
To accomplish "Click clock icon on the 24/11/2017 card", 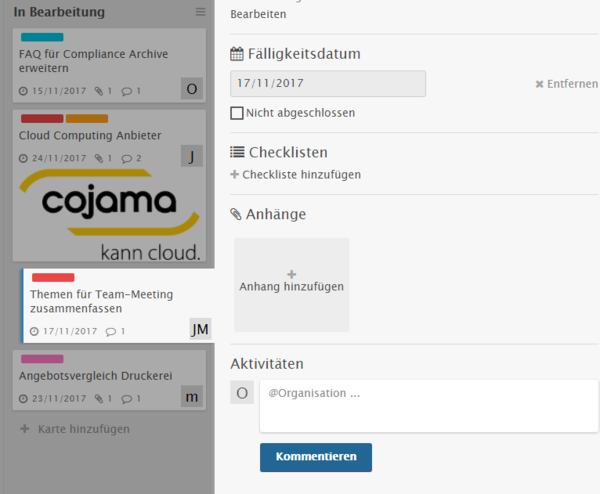I will coord(23,158).
